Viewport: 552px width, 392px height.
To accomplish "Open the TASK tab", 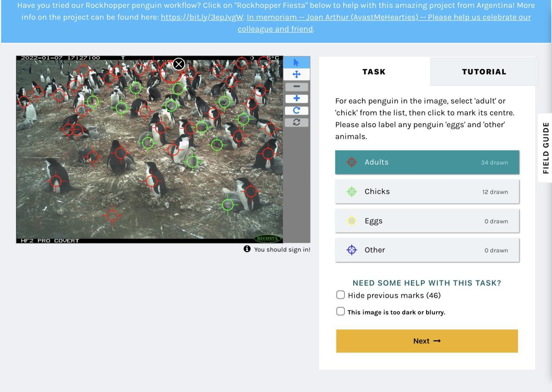I will click(374, 72).
